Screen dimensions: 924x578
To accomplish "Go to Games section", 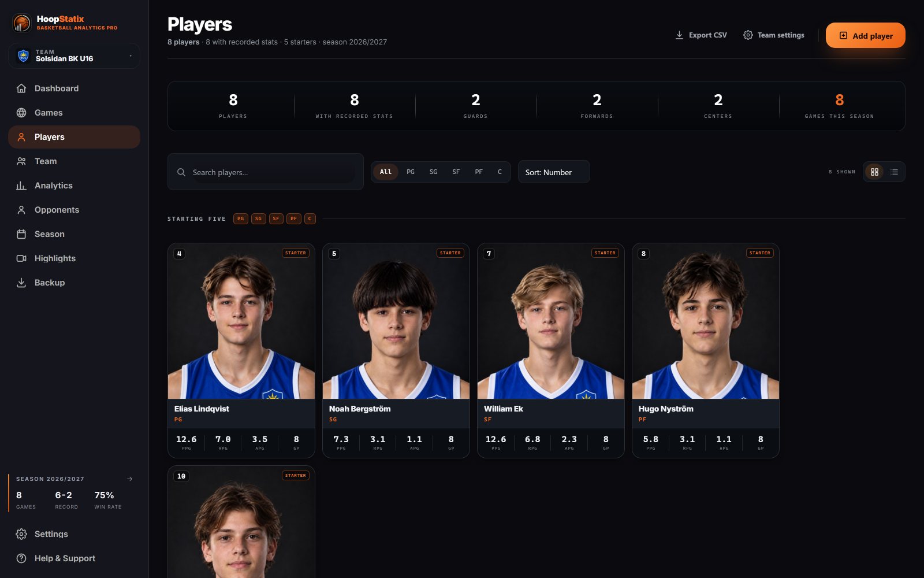I will (x=74, y=113).
